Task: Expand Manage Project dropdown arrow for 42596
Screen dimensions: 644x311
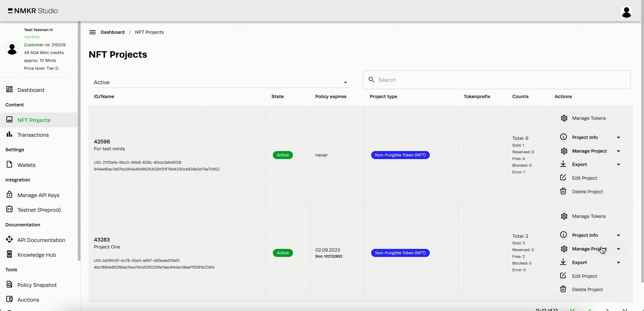Action: (619, 151)
